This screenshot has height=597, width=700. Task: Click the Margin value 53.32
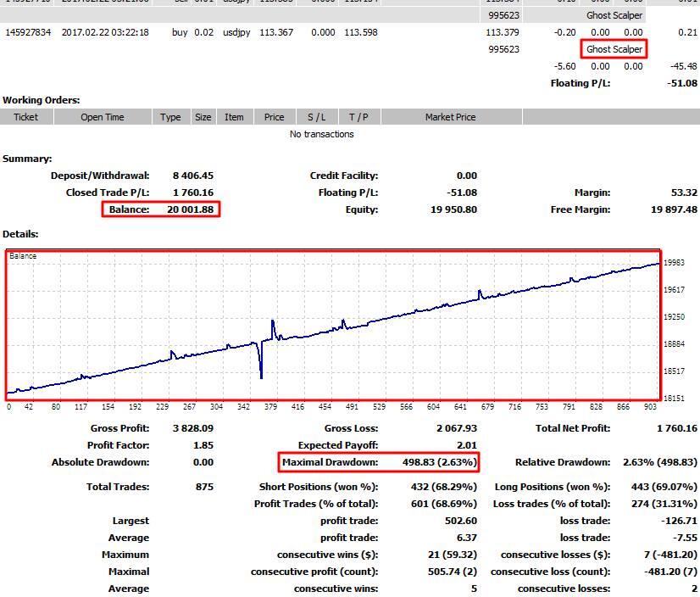click(x=684, y=192)
